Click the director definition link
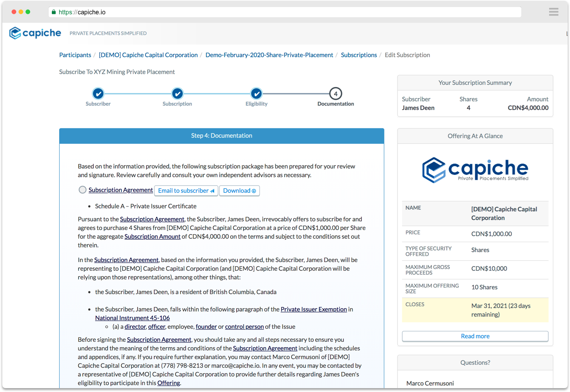 tap(135, 327)
